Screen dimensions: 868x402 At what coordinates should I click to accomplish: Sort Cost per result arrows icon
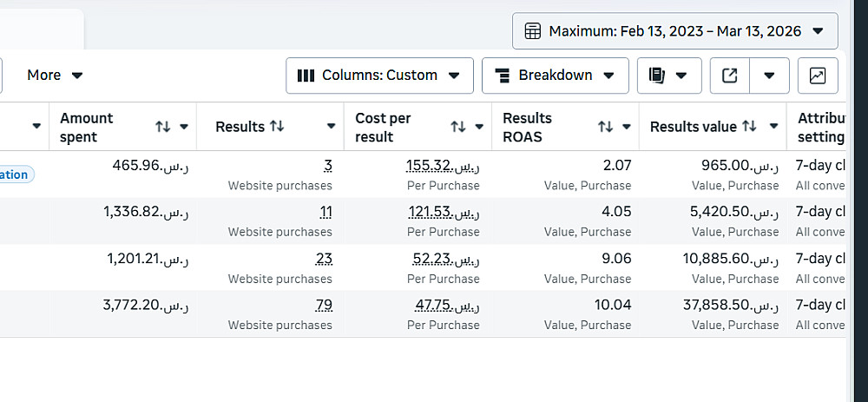(x=457, y=127)
